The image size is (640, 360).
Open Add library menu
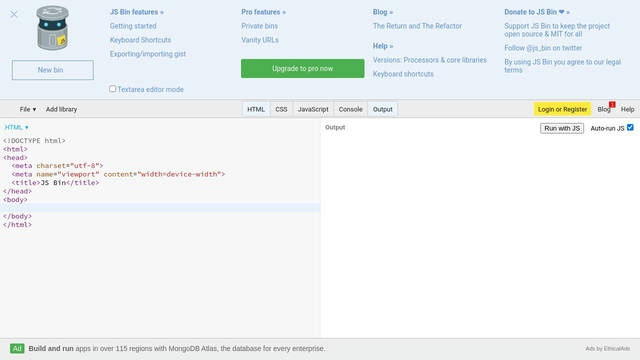[x=61, y=109]
